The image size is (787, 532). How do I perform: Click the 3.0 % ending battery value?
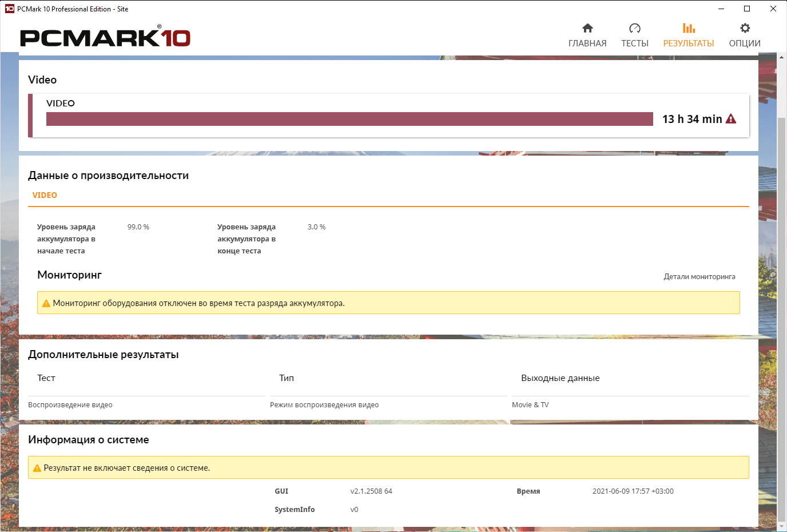pyautogui.click(x=316, y=227)
